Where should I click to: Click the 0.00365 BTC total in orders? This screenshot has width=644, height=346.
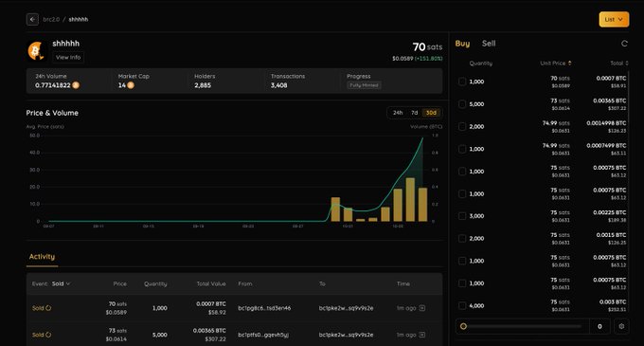tap(610, 100)
